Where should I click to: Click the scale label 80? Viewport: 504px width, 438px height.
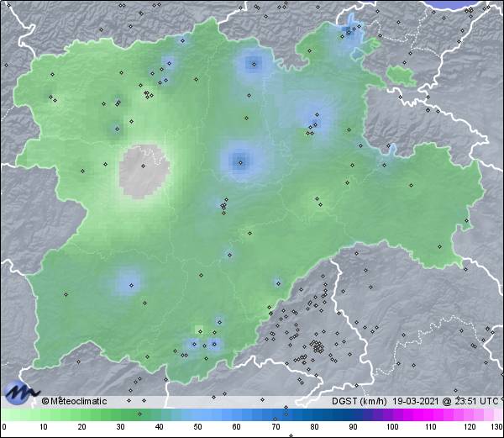pyautogui.click(x=314, y=427)
